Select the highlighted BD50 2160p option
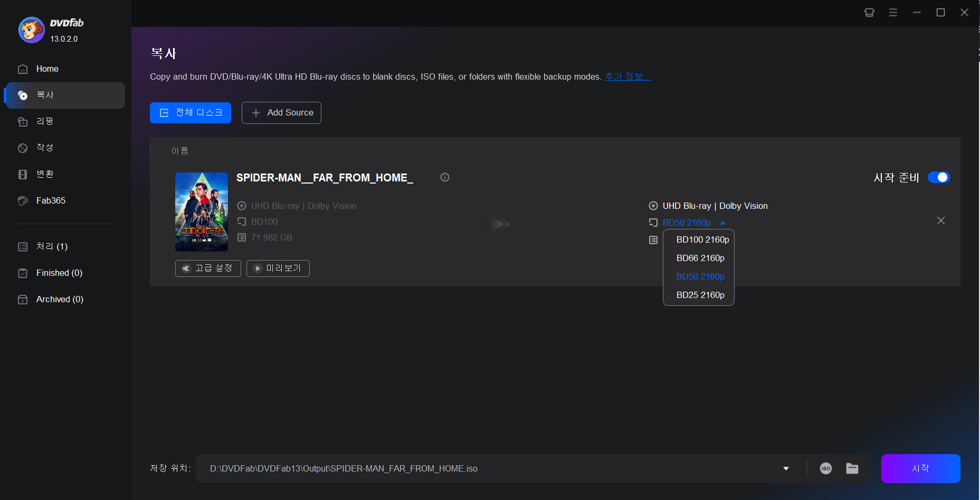This screenshot has height=500, width=980. [x=699, y=276]
